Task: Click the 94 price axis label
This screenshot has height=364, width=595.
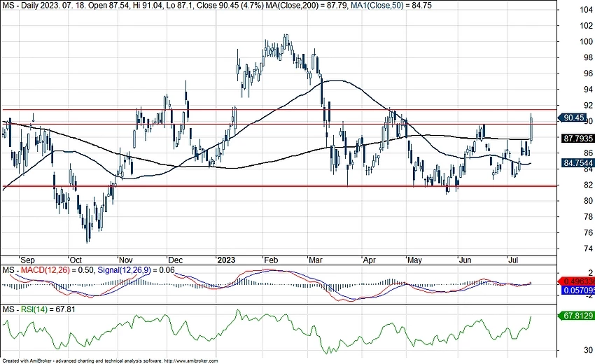Action: pos(588,89)
